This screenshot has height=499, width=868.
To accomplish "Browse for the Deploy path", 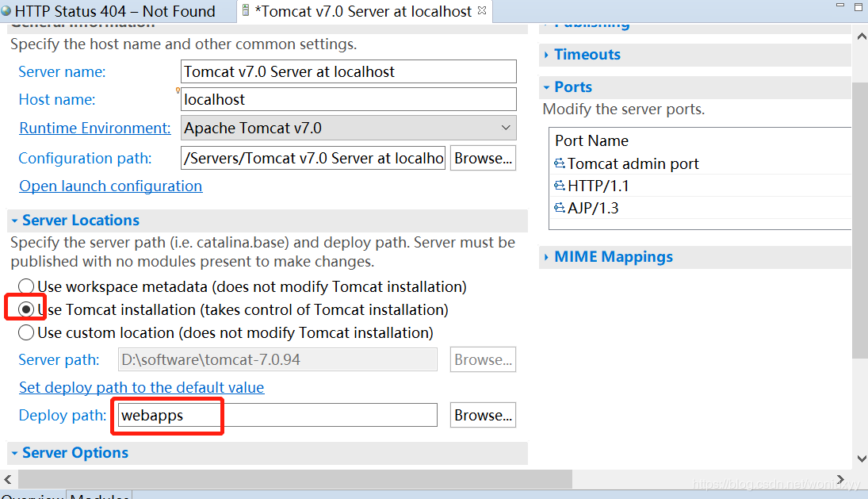I will [483, 416].
